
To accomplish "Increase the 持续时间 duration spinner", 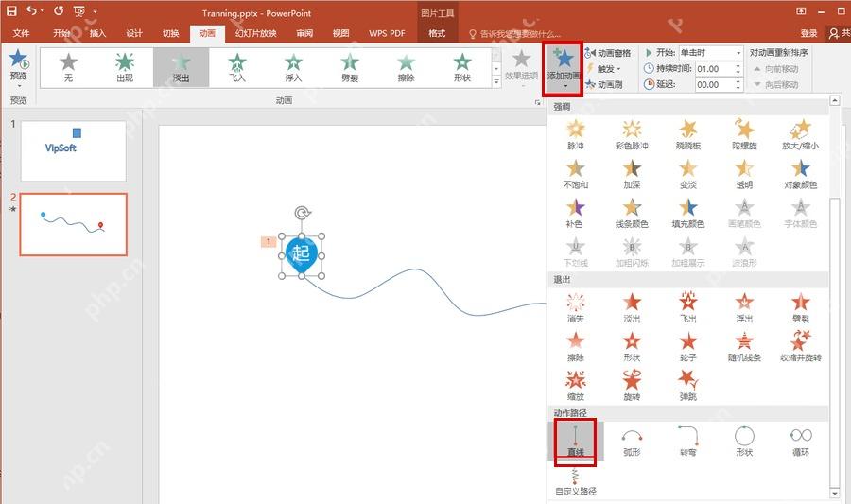I will (x=738, y=65).
